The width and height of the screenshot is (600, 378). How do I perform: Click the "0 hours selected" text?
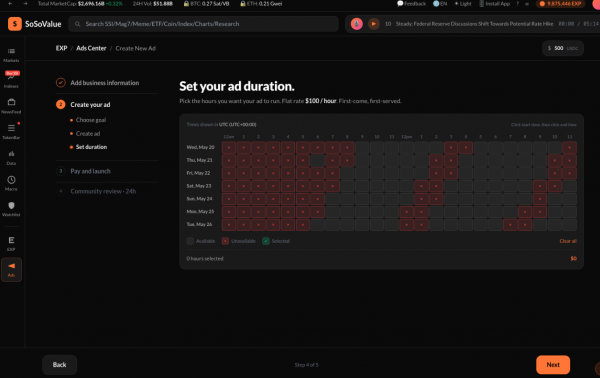coord(205,259)
